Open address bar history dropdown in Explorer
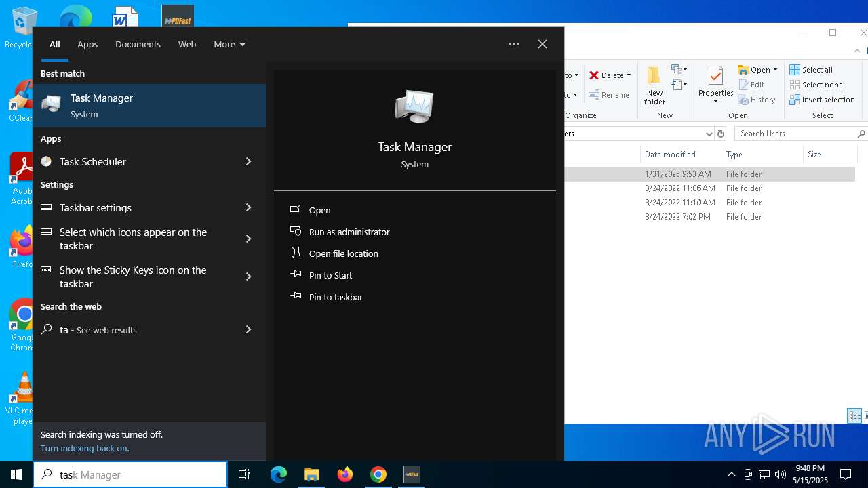This screenshot has width=868, height=488. pos(709,134)
